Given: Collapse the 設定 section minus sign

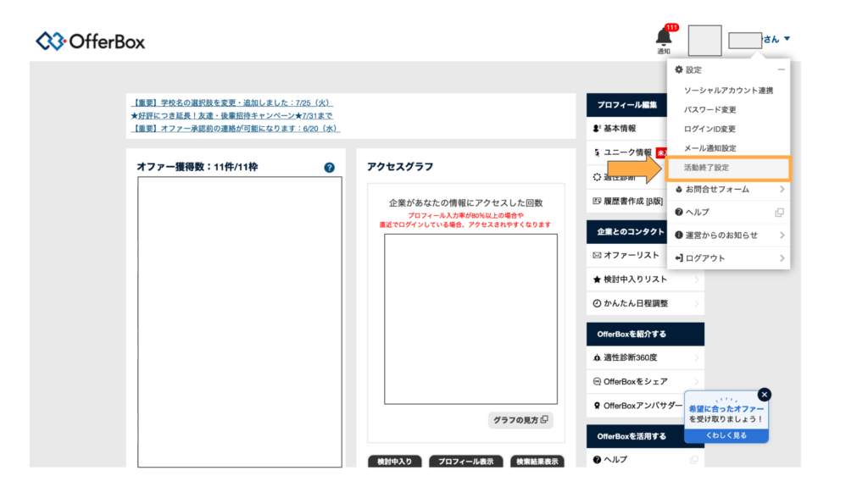Looking at the screenshot, I should pos(781,69).
